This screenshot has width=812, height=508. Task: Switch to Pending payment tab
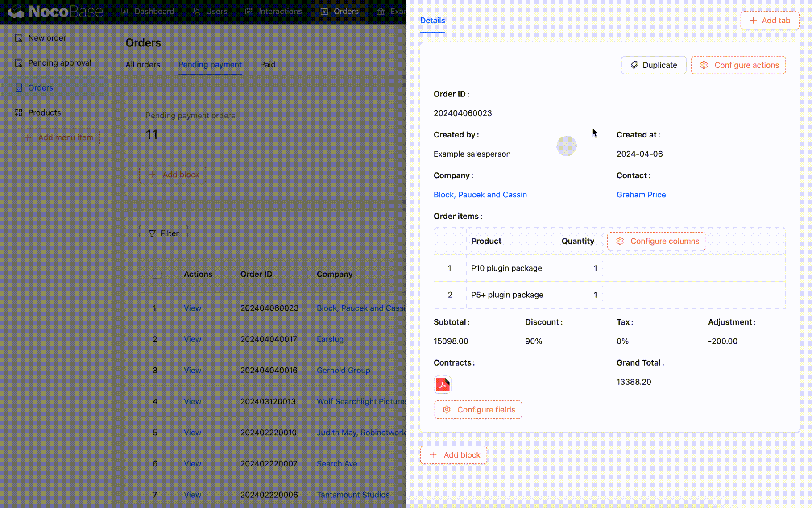pos(210,65)
